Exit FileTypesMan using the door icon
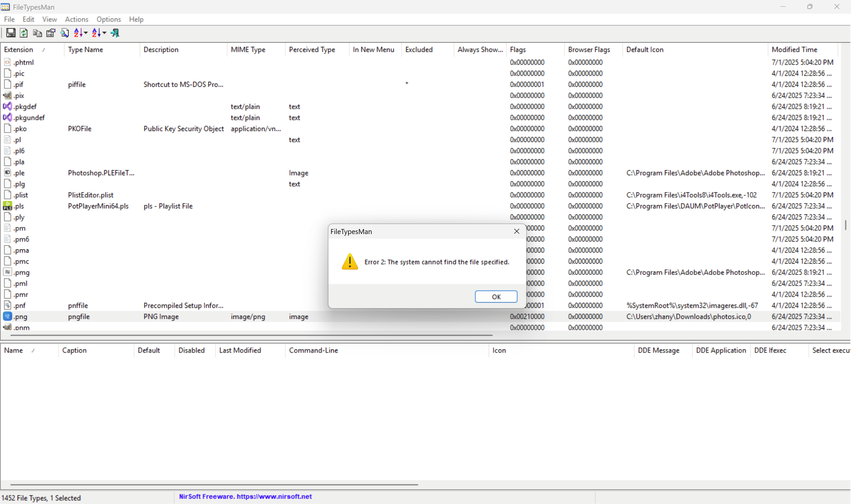This screenshot has width=851, height=504. tap(115, 33)
